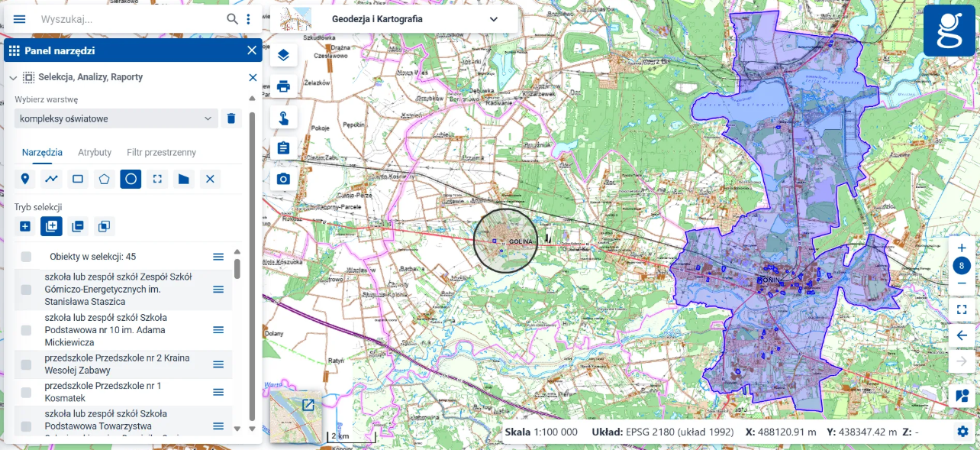Viewport: 980px width, 450px height.
Task: Click the print map icon
Action: tap(283, 86)
